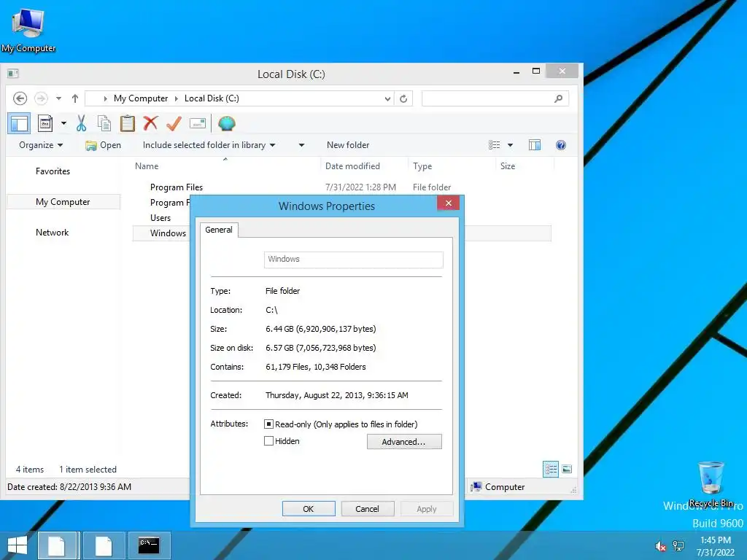
Task: Click the Forward navigation arrow
Action: pyautogui.click(x=42, y=98)
